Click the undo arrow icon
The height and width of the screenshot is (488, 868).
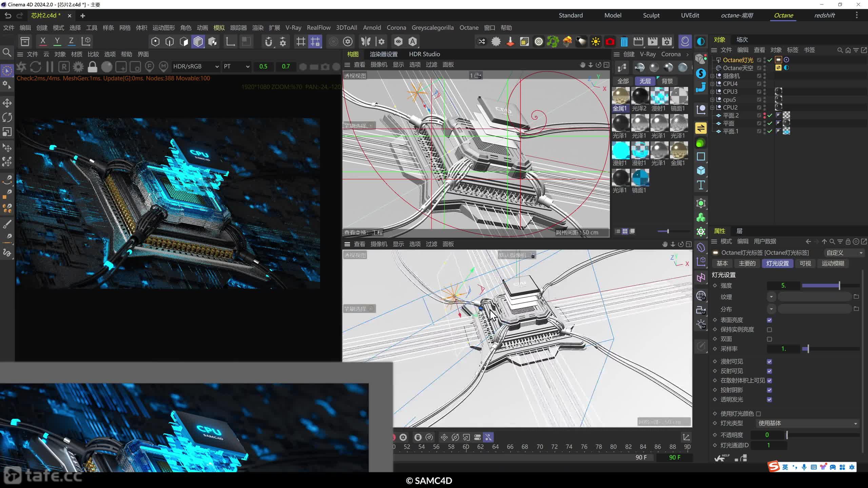point(8,16)
